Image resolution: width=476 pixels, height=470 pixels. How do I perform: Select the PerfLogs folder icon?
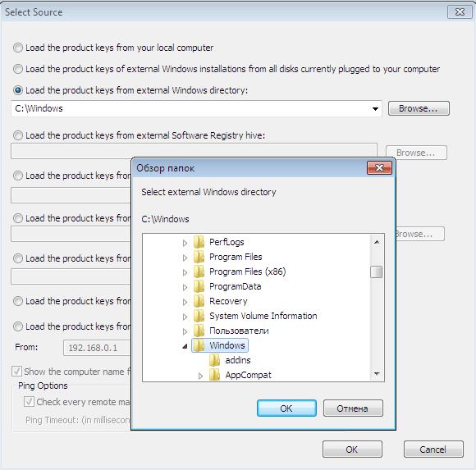199,242
